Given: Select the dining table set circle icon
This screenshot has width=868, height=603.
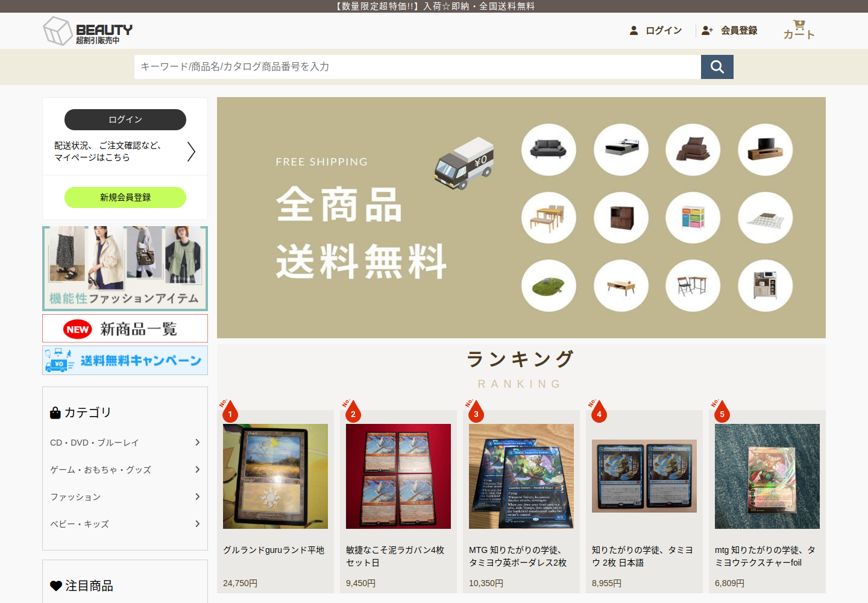Looking at the screenshot, I should [549, 218].
